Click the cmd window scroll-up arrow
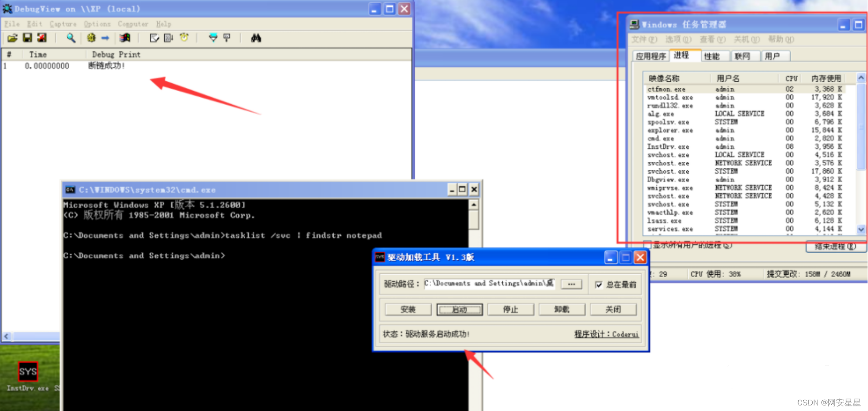This screenshot has height=411, width=868. (x=474, y=205)
